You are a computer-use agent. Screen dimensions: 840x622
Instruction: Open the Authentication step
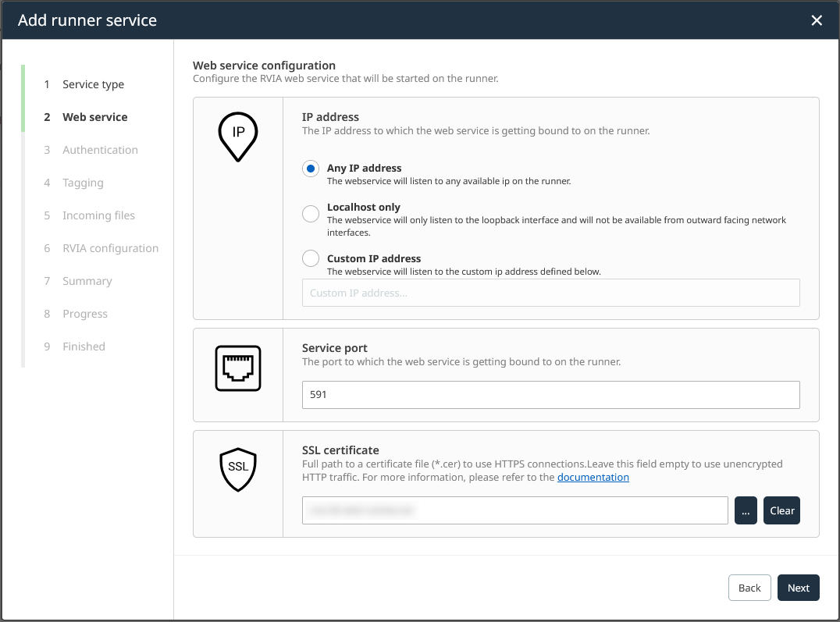click(x=100, y=150)
